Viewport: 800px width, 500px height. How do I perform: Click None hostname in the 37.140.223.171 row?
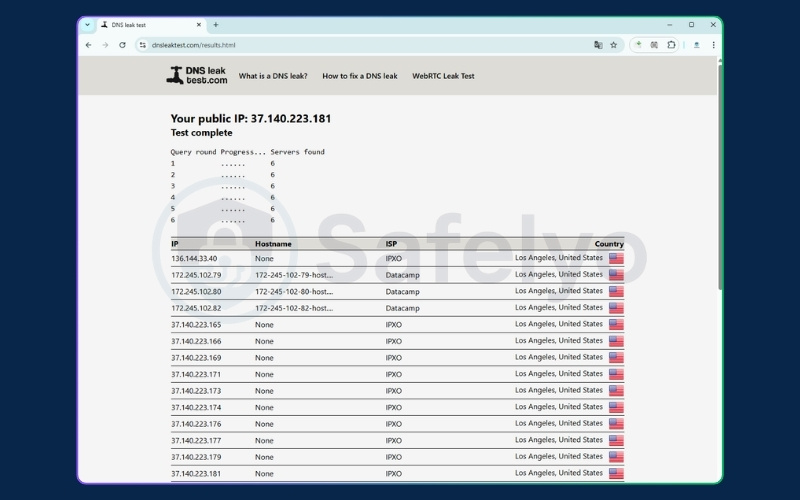264,374
